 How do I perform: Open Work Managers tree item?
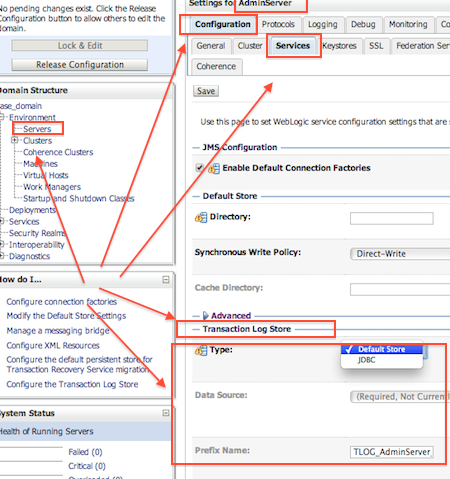(52, 187)
